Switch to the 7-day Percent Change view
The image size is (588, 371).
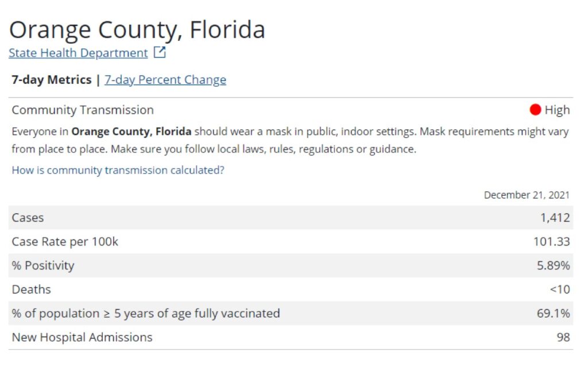[x=165, y=80]
